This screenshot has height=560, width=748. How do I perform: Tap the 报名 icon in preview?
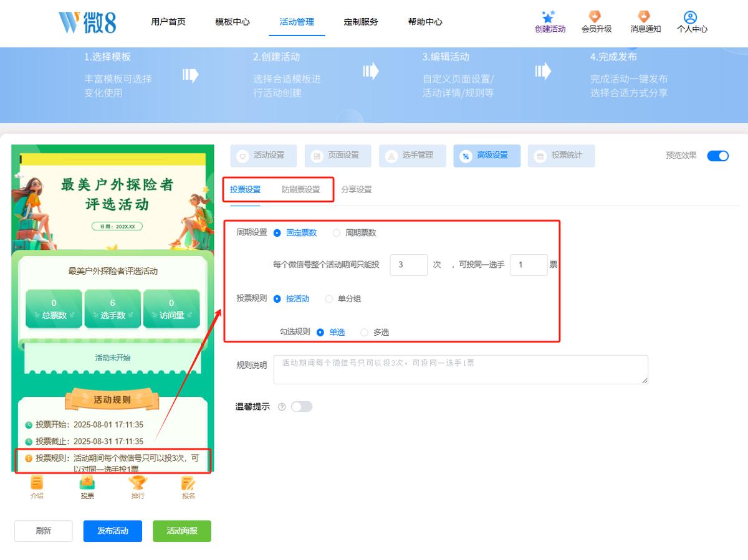pos(188,483)
